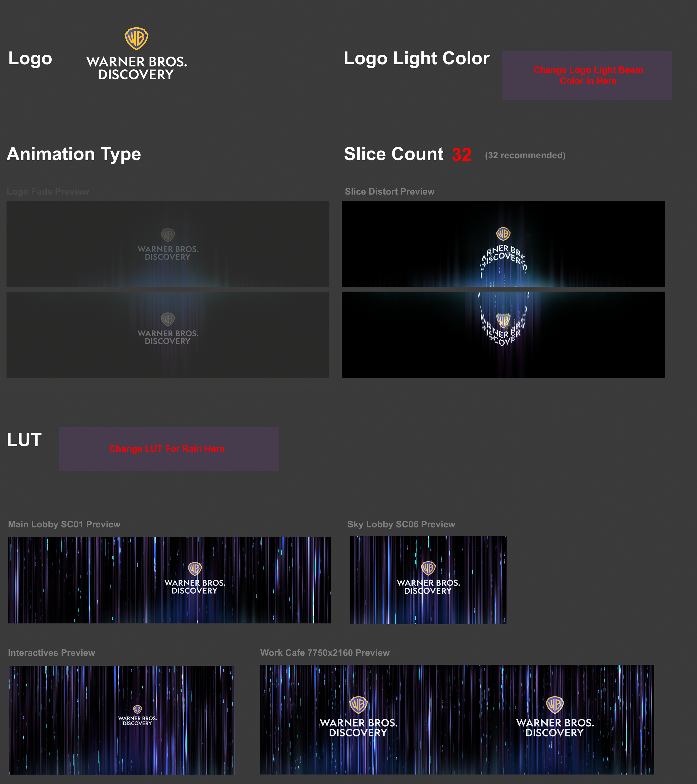Click the Warner Bros. Discovery wordmark beside Logo
Image resolution: width=697 pixels, height=784 pixels.
click(x=137, y=68)
